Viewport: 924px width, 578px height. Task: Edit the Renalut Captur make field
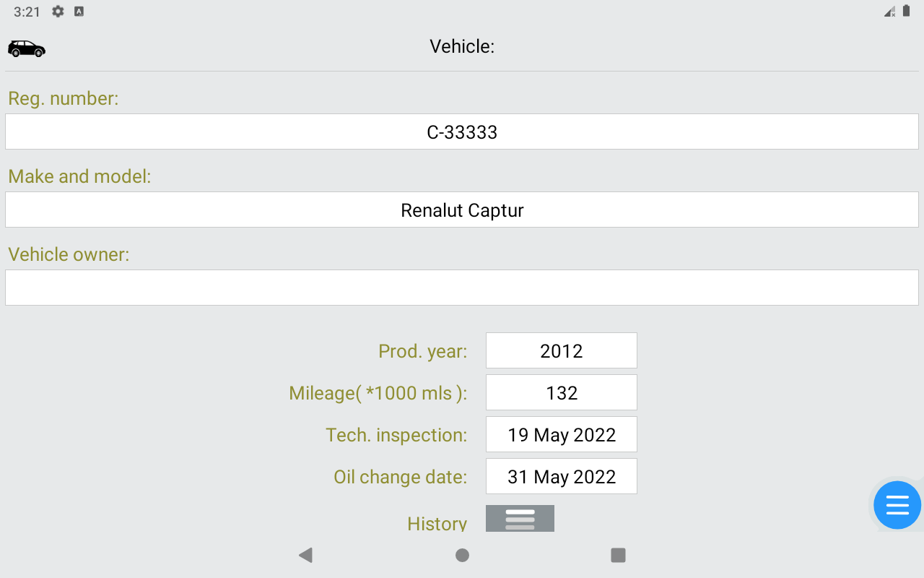point(462,210)
